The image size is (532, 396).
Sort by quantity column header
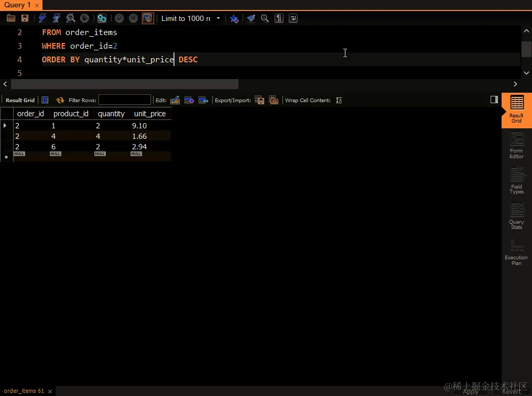point(112,114)
